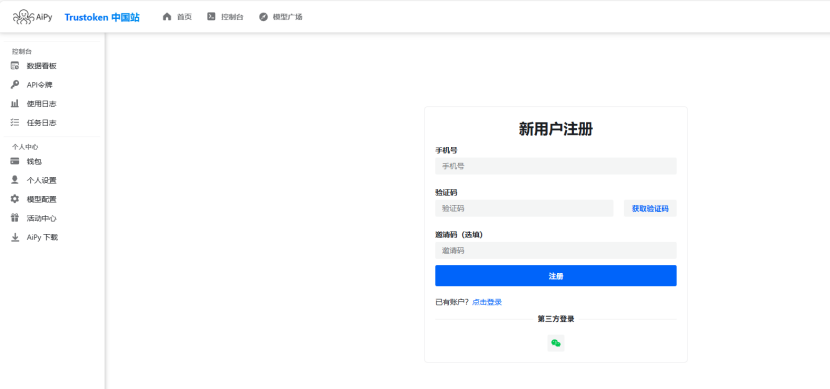The width and height of the screenshot is (830, 389).
Task: Follow the 点击登录 link
Action: [487, 302]
